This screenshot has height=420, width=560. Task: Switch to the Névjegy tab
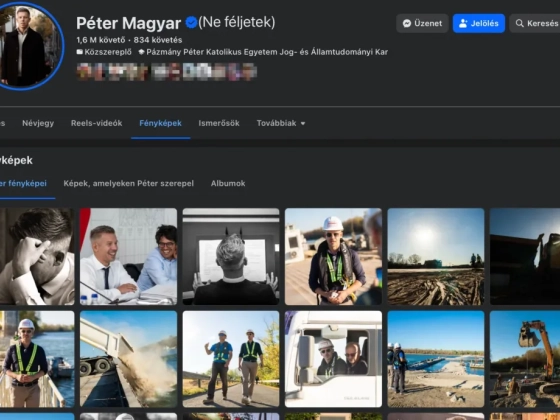38,123
